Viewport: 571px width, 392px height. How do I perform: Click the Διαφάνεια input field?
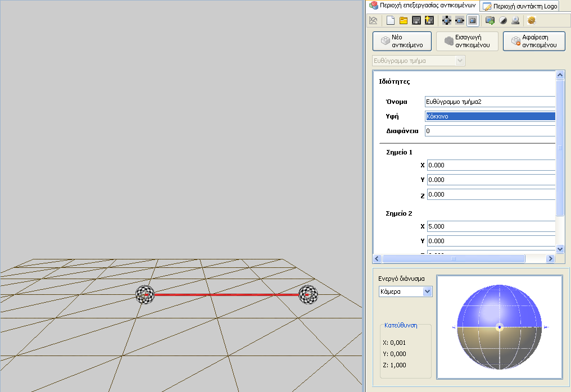490,131
